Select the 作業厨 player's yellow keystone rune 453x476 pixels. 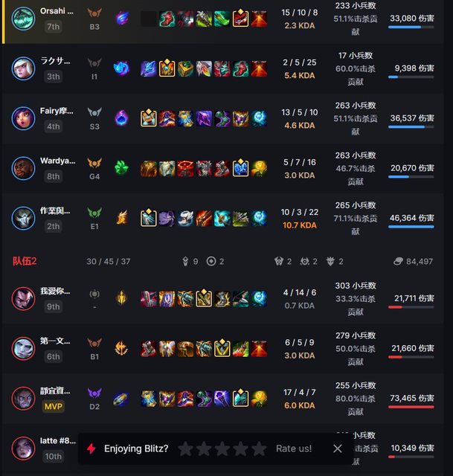click(121, 218)
